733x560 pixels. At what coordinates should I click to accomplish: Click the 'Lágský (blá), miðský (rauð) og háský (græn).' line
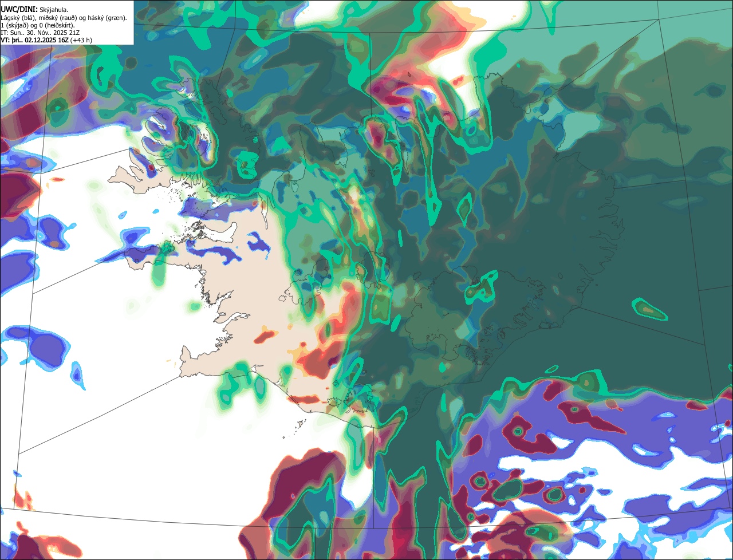coord(64,18)
